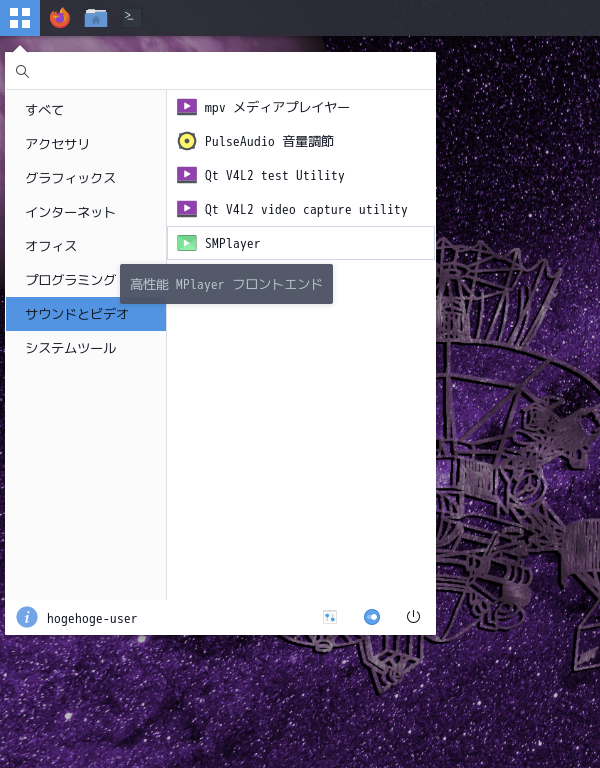Click the user info icon
This screenshot has width=600, height=768.
pos(27,617)
